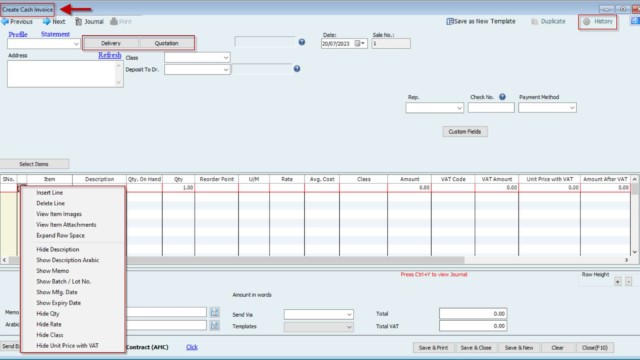This screenshot has height=360, width=640.
Task: Click the Close(F10) button
Action: (x=595, y=348)
